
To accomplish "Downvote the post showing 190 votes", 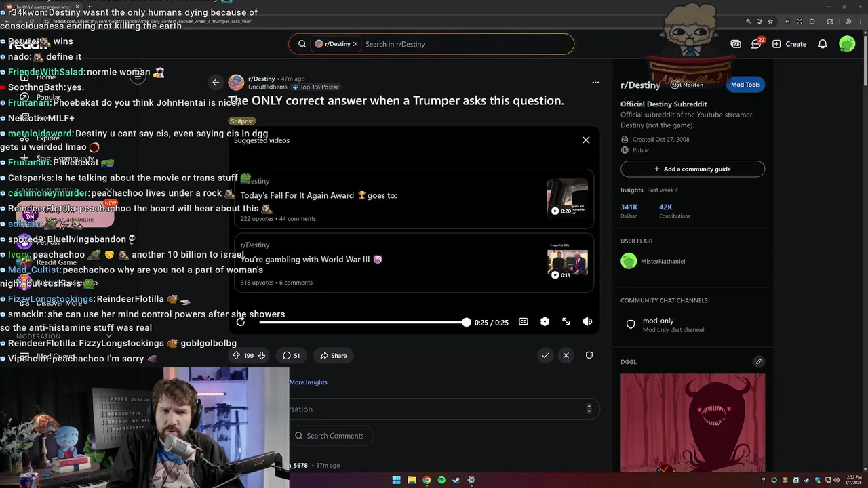I will [261, 355].
